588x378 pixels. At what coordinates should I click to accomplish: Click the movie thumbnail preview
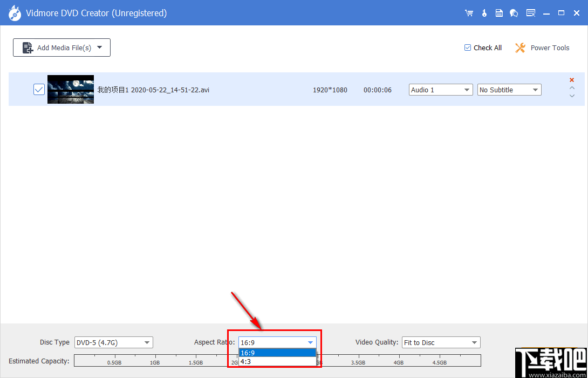point(70,89)
